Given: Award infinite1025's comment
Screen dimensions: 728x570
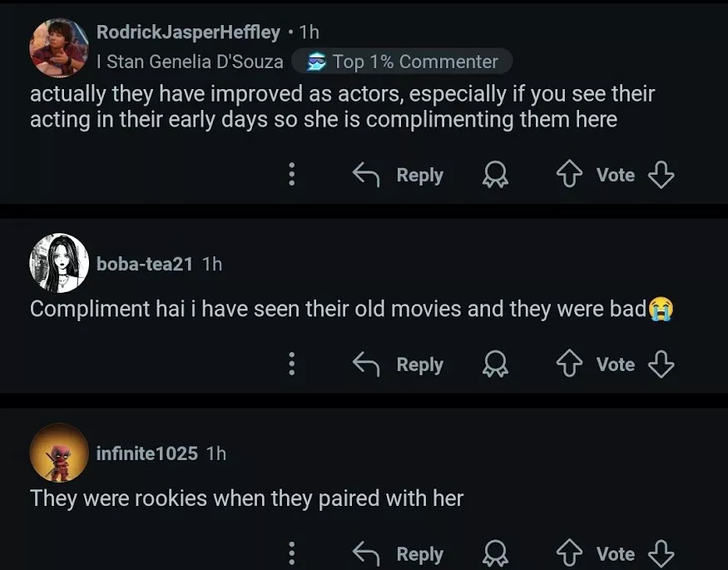Looking at the screenshot, I should (496, 554).
